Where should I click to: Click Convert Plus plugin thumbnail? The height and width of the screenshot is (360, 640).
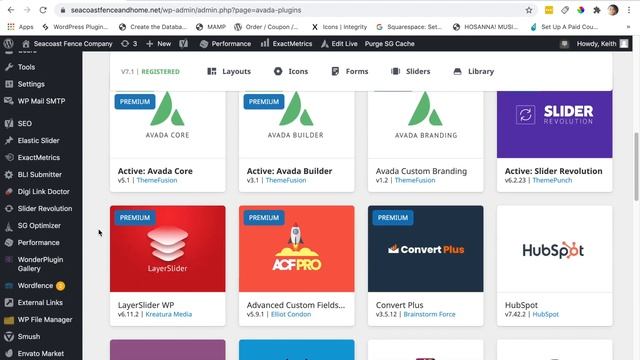point(425,249)
